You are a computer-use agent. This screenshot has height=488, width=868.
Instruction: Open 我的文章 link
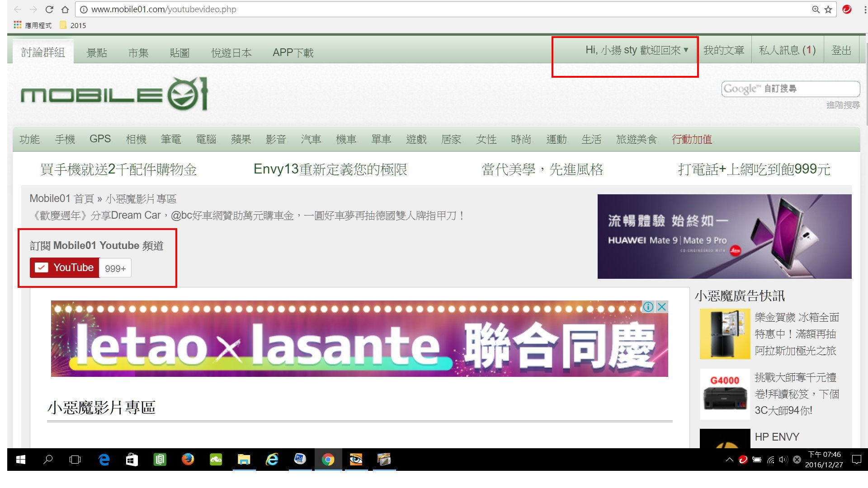723,50
